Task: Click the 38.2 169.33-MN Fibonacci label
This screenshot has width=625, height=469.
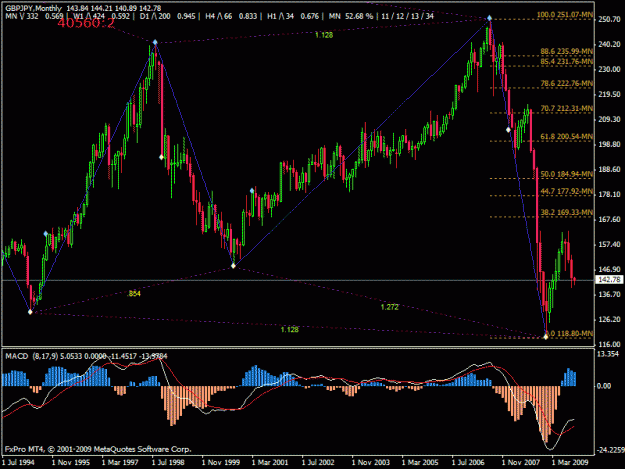Action: click(566, 212)
